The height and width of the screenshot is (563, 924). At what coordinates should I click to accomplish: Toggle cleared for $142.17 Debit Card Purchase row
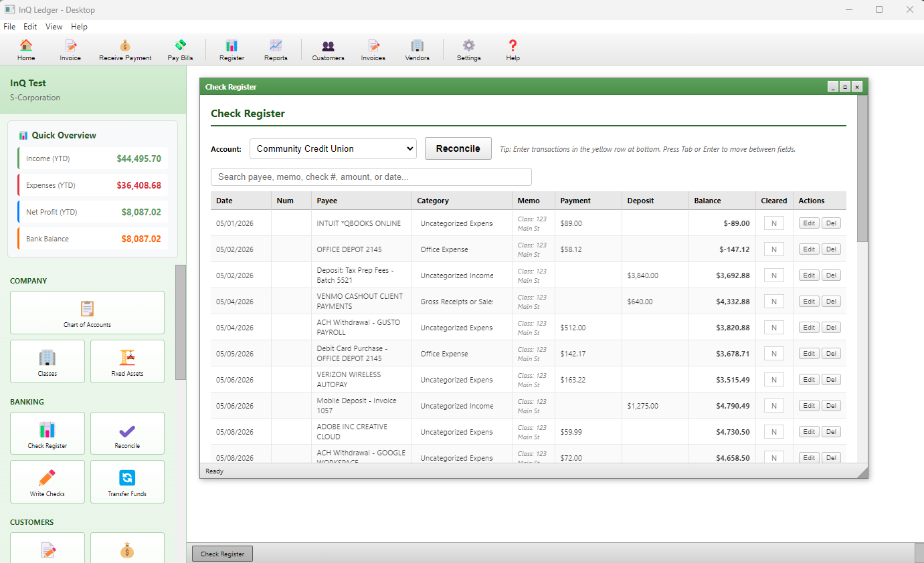774,354
